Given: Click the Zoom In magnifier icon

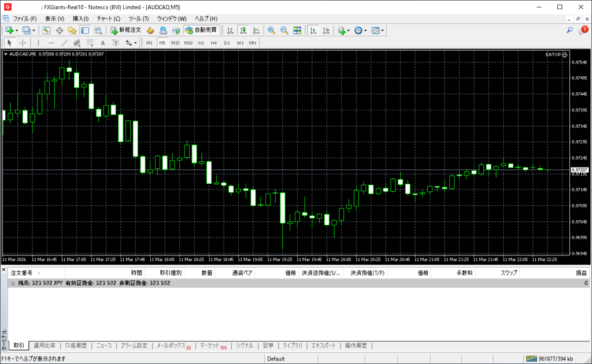Looking at the screenshot, I should [271, 30].
